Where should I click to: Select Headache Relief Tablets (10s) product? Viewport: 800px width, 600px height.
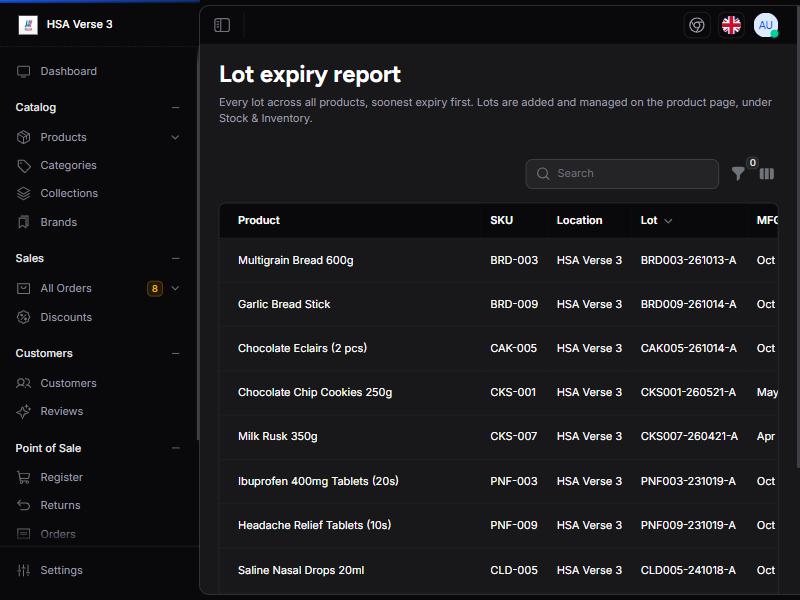(314, 525)
